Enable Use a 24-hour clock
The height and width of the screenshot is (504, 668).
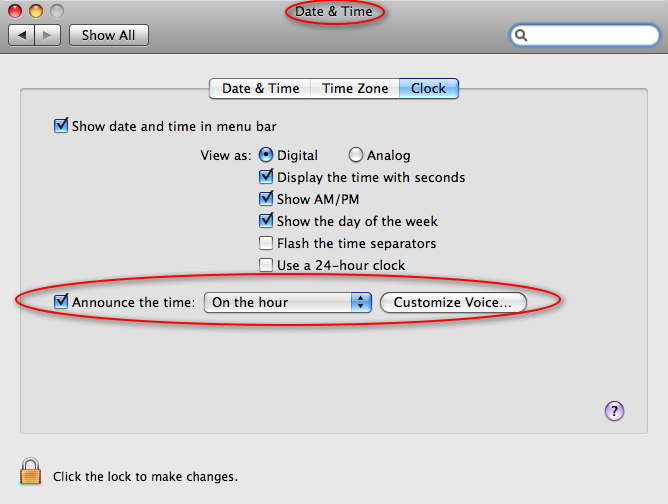click(x=266, y=265)
